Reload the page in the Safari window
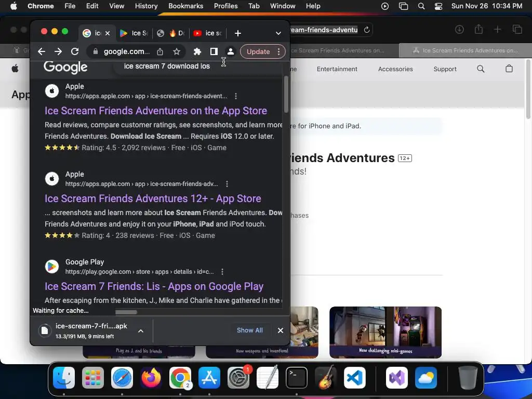The height and width of the screenshot is (399, 532). 366,30
